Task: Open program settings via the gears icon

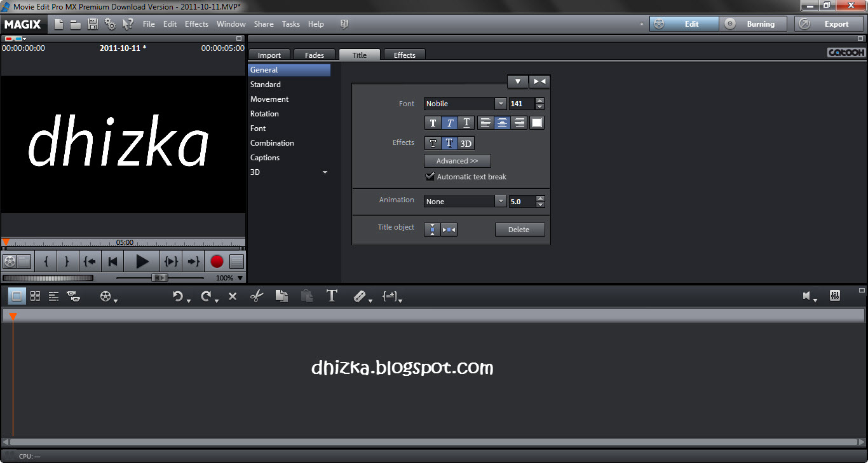Action: tap(111, 24)
